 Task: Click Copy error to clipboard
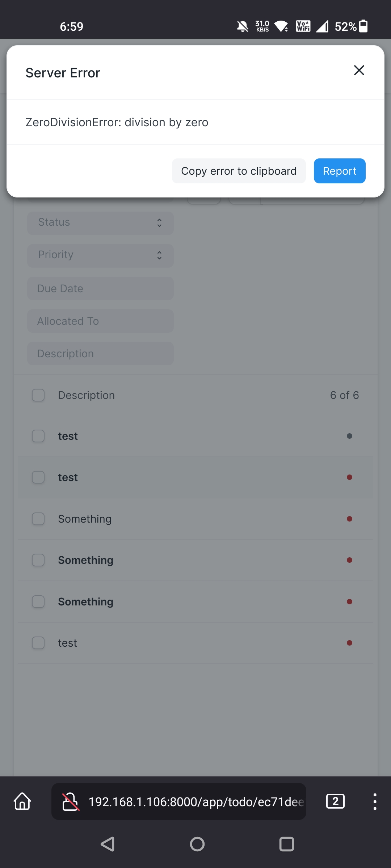click(239, 171)
